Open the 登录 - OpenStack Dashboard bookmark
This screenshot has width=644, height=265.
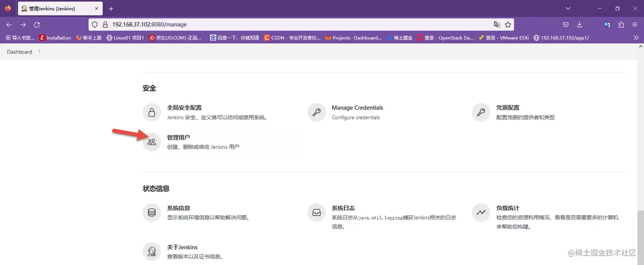pos(446,37)
